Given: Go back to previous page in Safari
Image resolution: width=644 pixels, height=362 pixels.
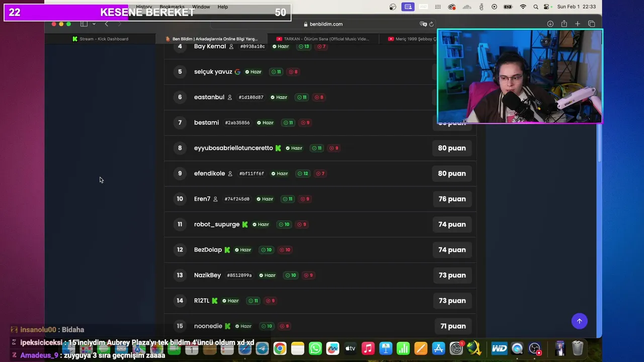Looking at the screenshot, I should click(106, 24).
